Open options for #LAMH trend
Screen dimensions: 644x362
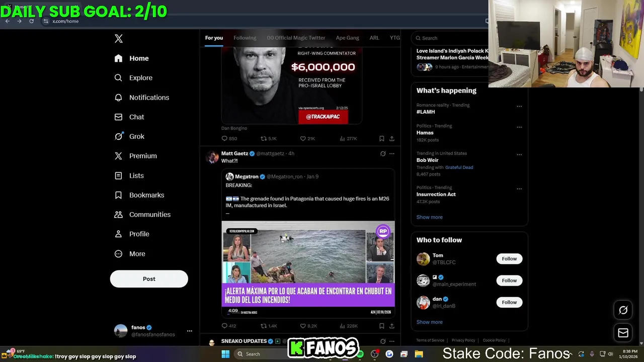pos(519,106)
